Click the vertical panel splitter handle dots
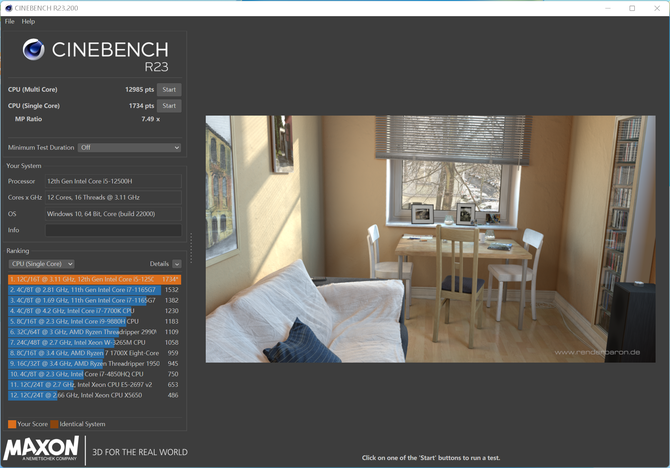 point(191,248)
